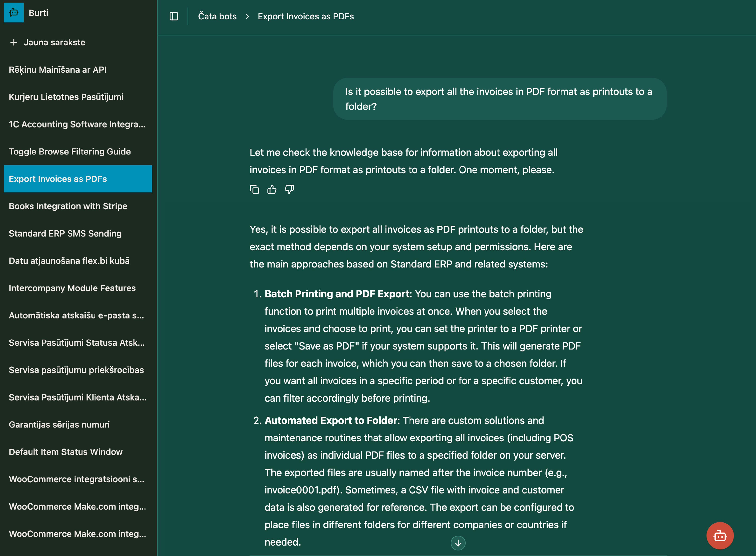Open the Standard ERP SMS Sending chat
The width and height of the screenshot is (756, 556).
(x=78, y=233)
